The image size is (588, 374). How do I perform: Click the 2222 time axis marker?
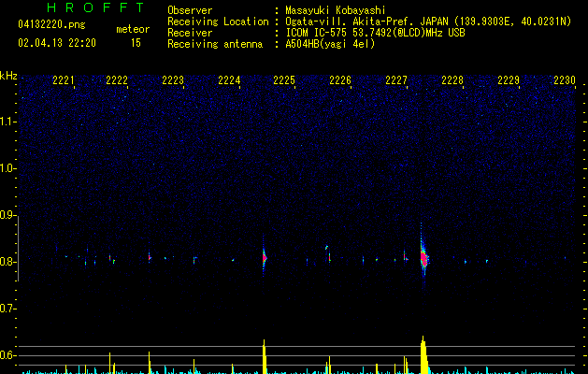117,80
